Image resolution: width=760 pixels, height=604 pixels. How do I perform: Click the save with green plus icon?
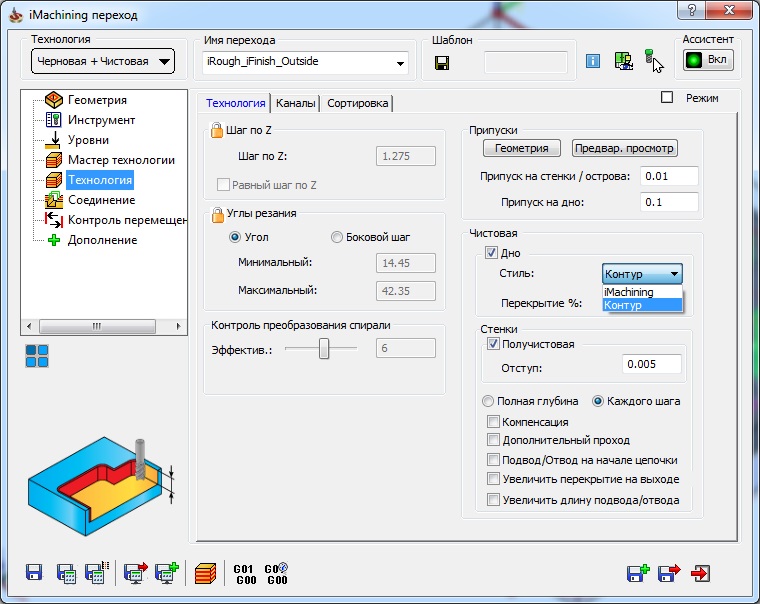click(638, 573)
